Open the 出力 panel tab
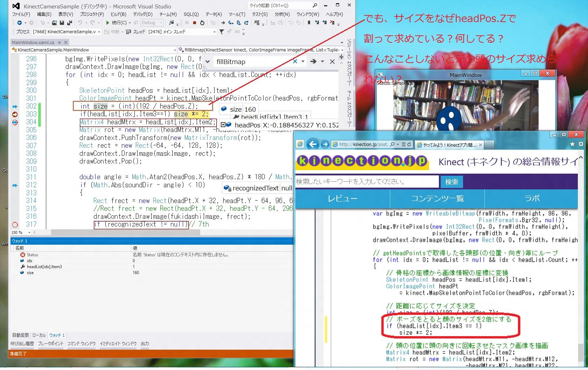The image size is (588, 370). (x=145, y=344)
